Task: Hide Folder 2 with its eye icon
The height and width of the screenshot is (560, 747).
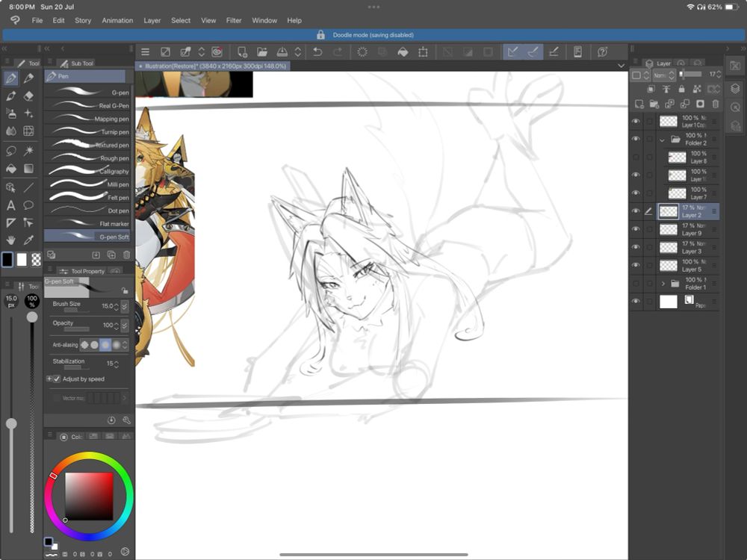Action: coord(636,139)
